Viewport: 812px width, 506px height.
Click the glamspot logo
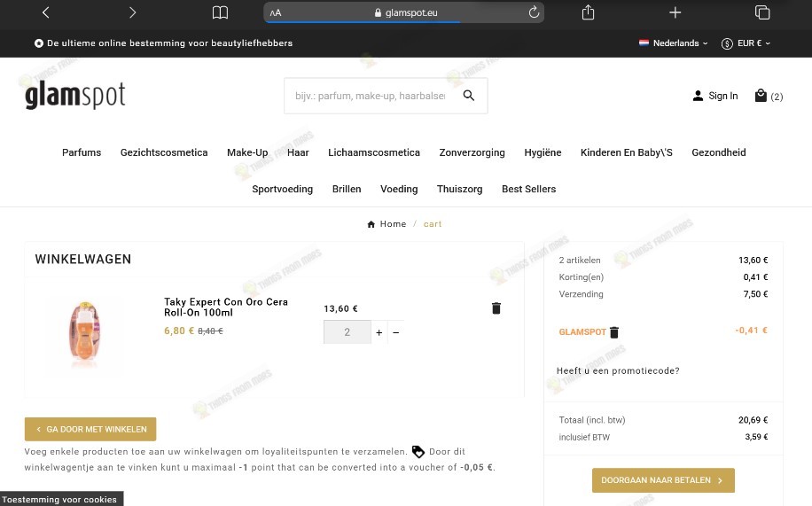[75, 96]
